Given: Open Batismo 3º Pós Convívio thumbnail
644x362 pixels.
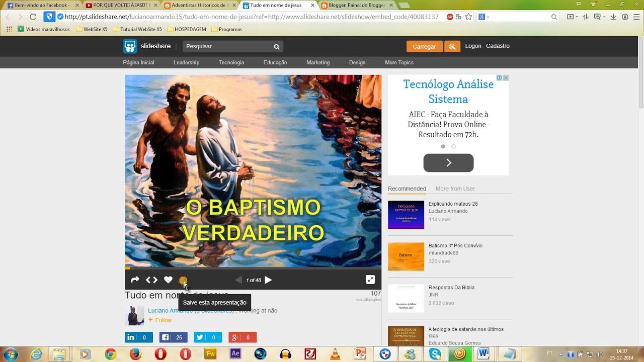Looking at the screenshot, I should coord(406,256).
